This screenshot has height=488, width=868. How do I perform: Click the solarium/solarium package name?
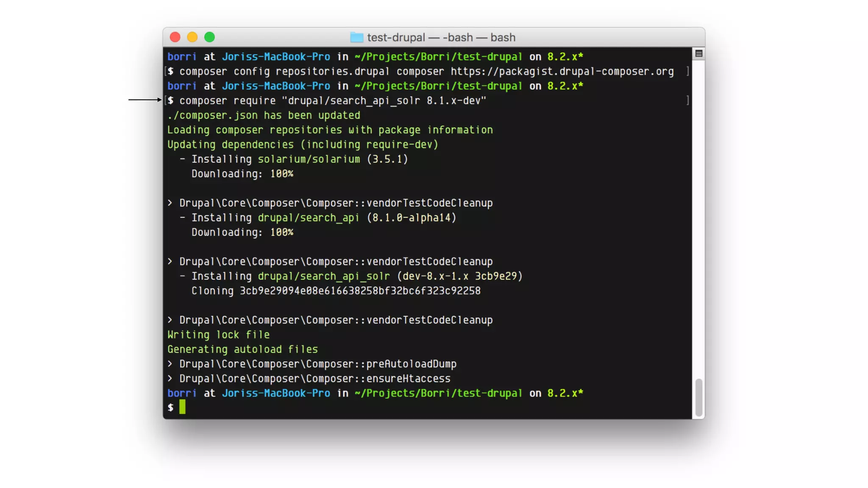pyautogui.click(x=309, y=159)
